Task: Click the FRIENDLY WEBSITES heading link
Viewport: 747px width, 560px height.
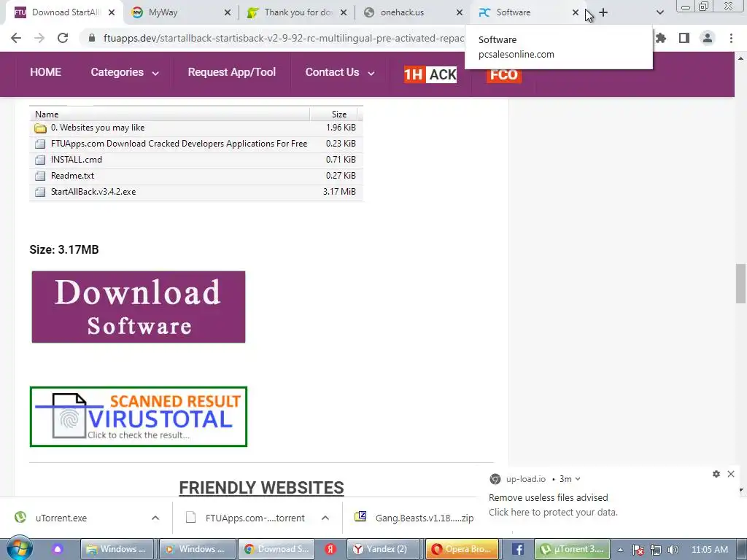Action: pyautogui.click(x=262, y=488)
